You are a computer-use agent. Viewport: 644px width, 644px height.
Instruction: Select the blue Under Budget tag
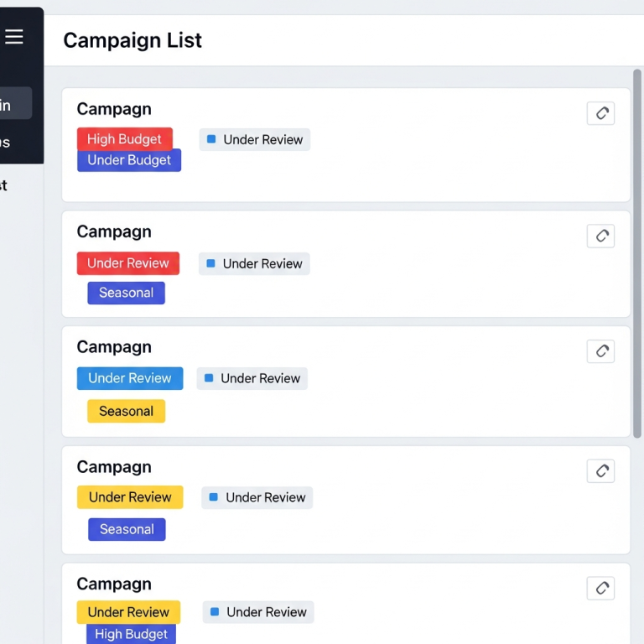[x=129, y=160]
